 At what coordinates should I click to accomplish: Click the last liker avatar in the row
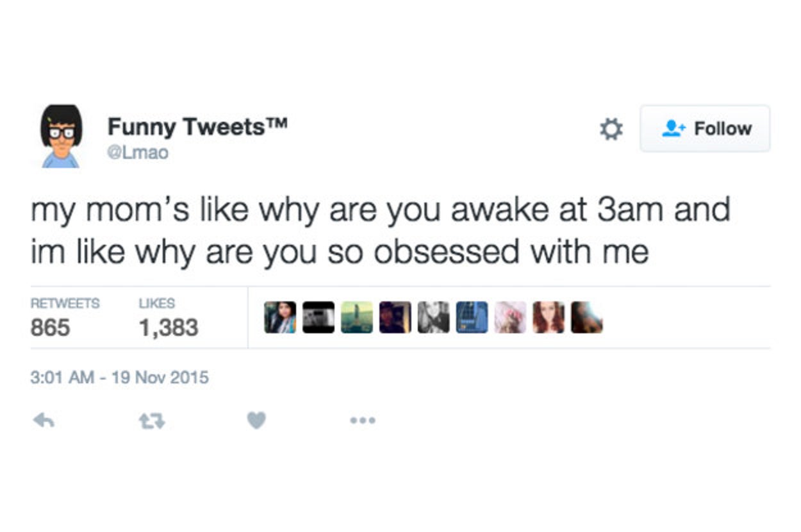(586, 317)
